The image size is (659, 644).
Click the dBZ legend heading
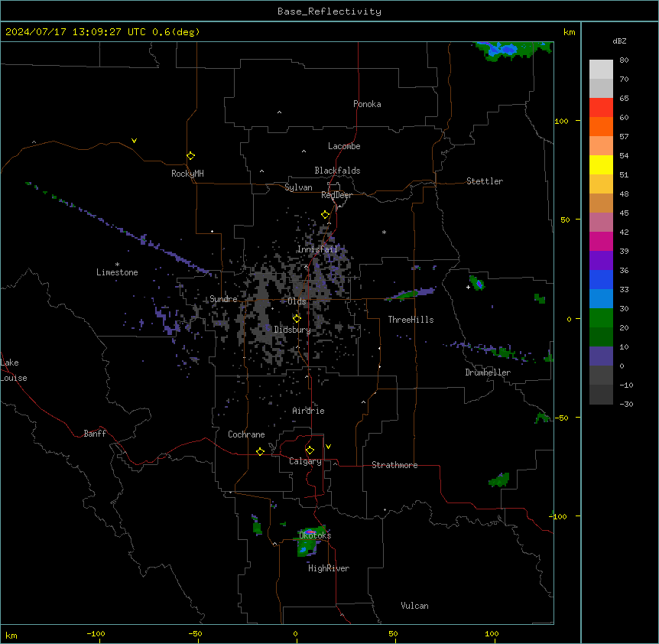619,41
